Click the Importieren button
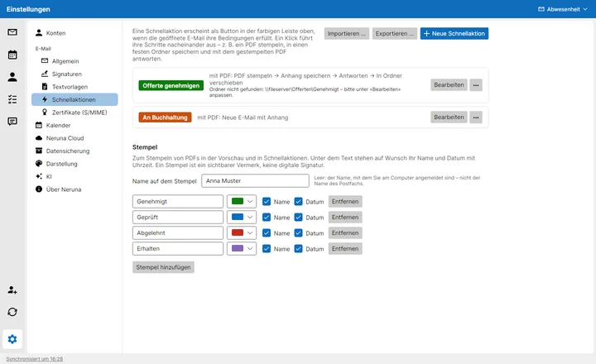This screenshot has height=364, width=596. tap(347, 33)
